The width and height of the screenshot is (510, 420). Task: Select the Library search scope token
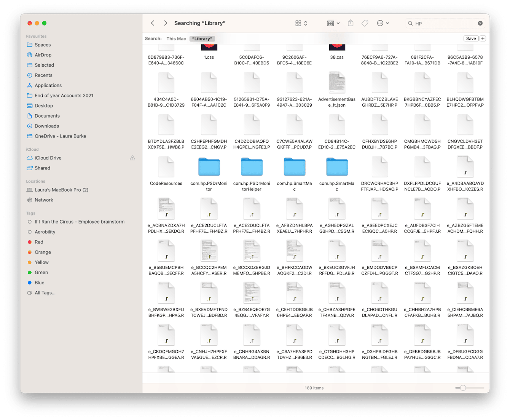point(202,38)
